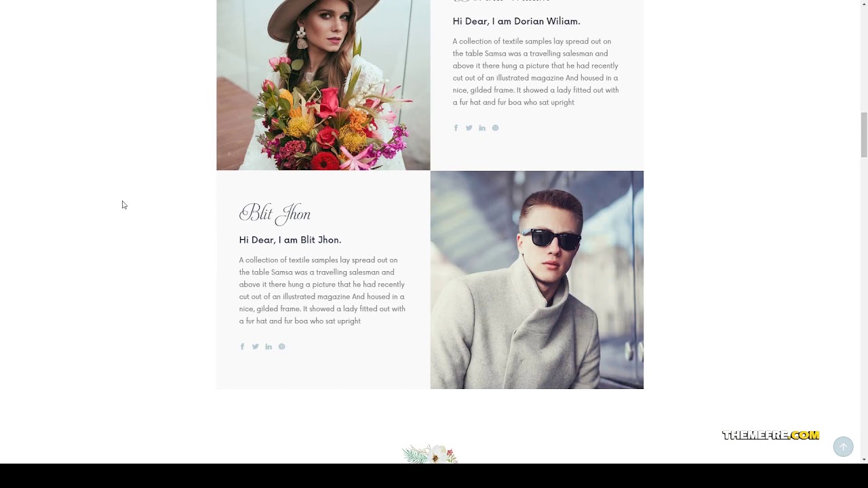
Task: Click the "Hi Dear, I am Blit Jhon." heading
Action: [290, 240]
